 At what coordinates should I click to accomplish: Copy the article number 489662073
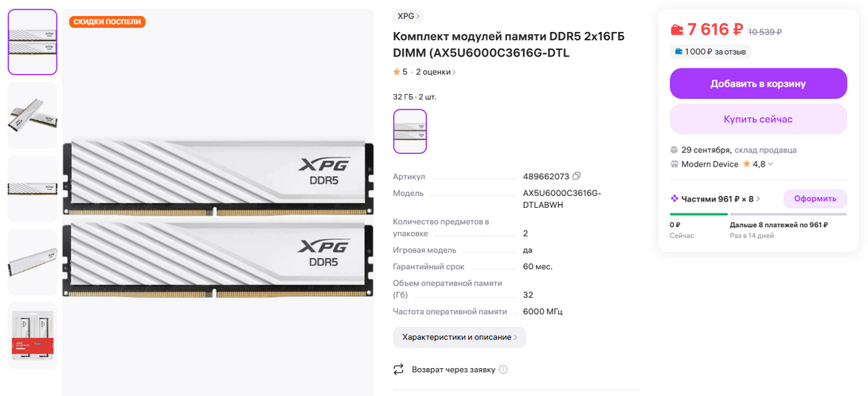point(577,177)
